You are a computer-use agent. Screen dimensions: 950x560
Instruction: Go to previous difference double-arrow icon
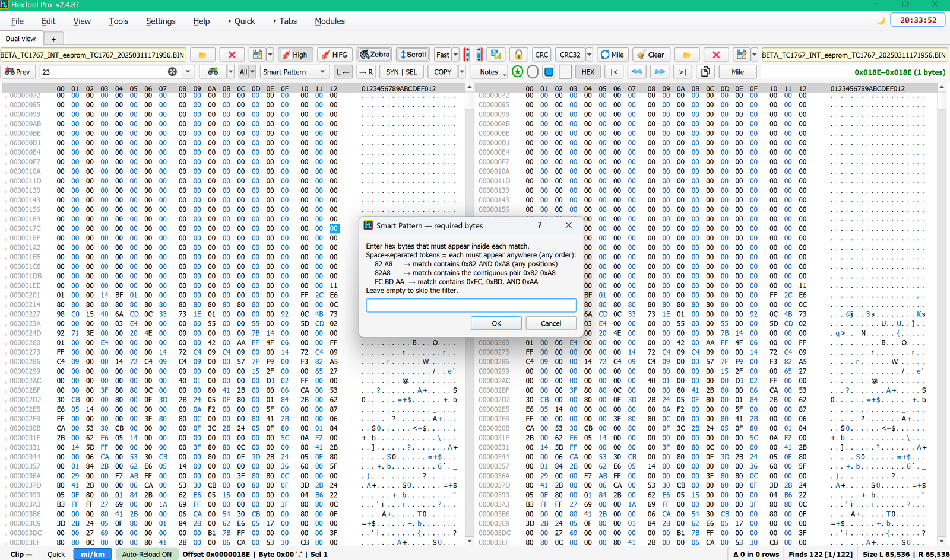[x=637, y=72]
